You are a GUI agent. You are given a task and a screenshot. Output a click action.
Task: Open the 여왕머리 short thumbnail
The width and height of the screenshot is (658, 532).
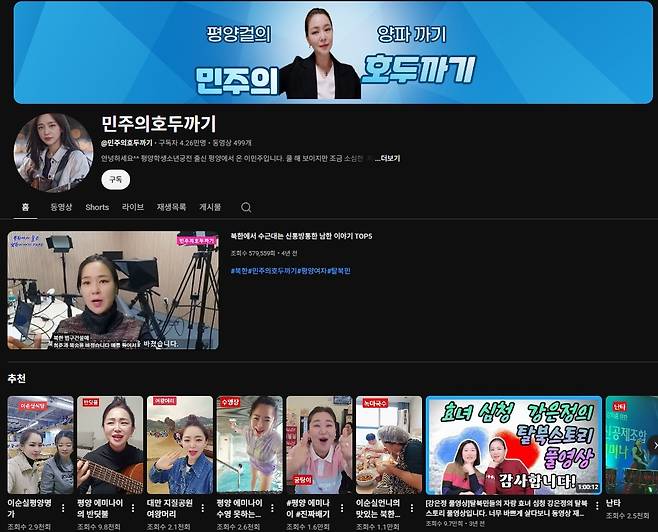coord(180,445)
